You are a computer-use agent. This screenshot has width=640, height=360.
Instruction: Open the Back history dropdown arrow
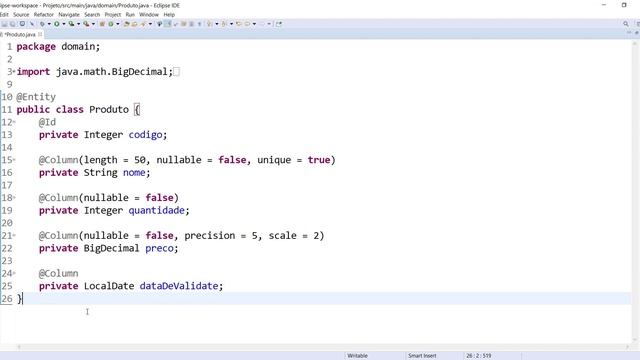click(x=254, y=24)
